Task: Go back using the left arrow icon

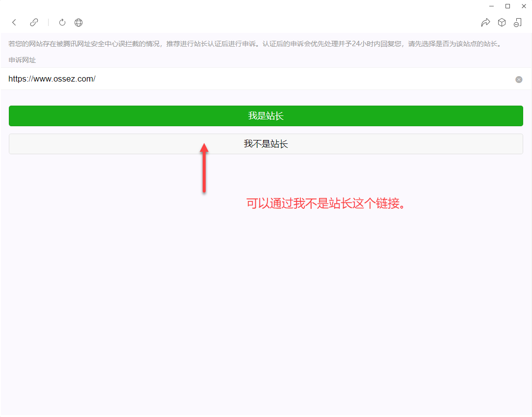Action: tap(14, 23)
